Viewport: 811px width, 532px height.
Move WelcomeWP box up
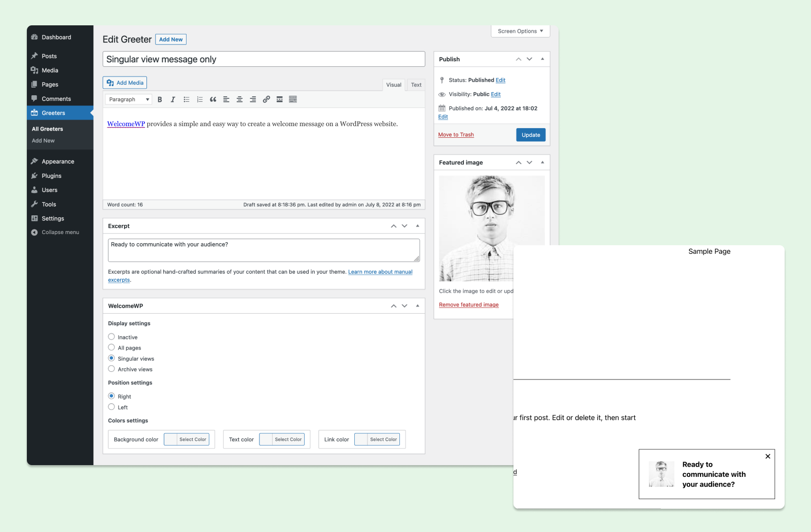pyautogui.click(x=393, y=306)
